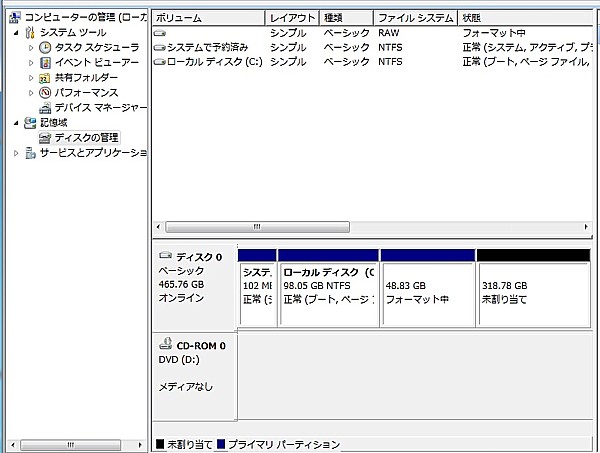The image size is (600, 453).
Task: Collapse the System Tools (システム ツール) node
Action: (16, 32)
